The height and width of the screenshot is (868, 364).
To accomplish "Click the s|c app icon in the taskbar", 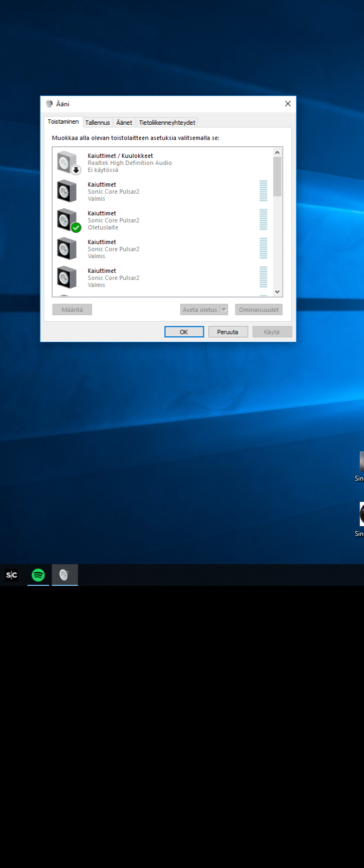I will [11, 575].
